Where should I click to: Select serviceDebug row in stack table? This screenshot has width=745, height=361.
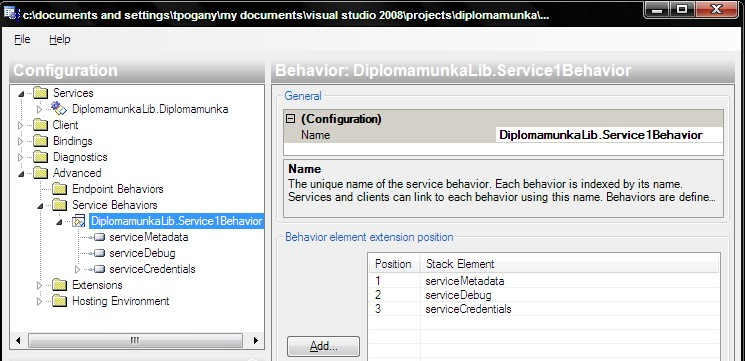[544, 295]
